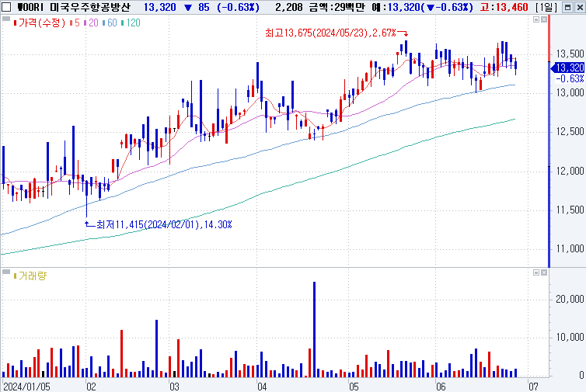Click the 03 month marker on date axis

tap(175, 387)
